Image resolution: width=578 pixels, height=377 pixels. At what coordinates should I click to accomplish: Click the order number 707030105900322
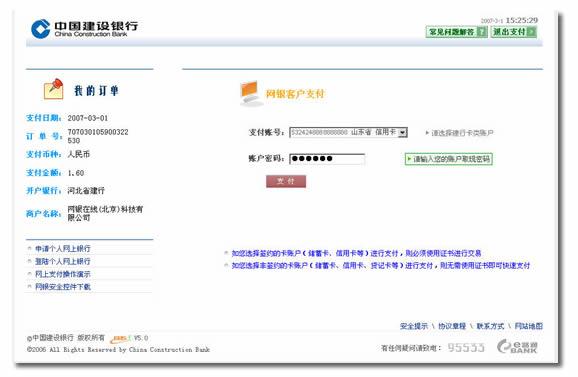click(98, 136)
